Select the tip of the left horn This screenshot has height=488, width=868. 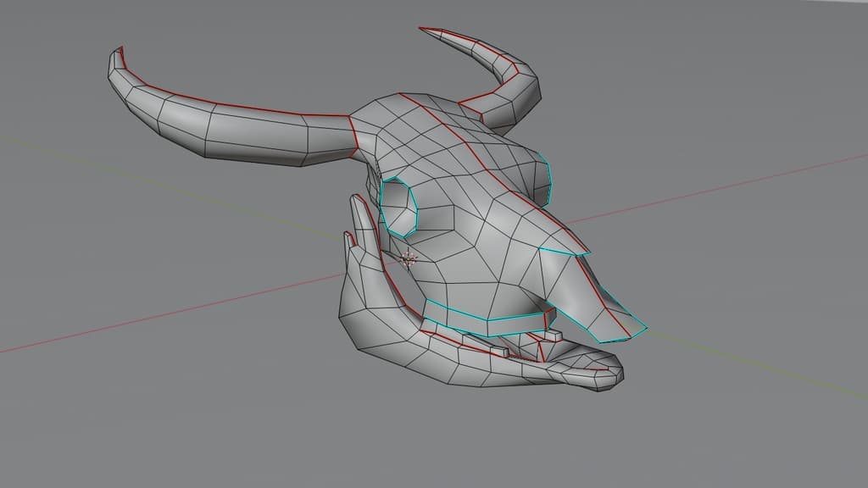(x=115, y=59)
